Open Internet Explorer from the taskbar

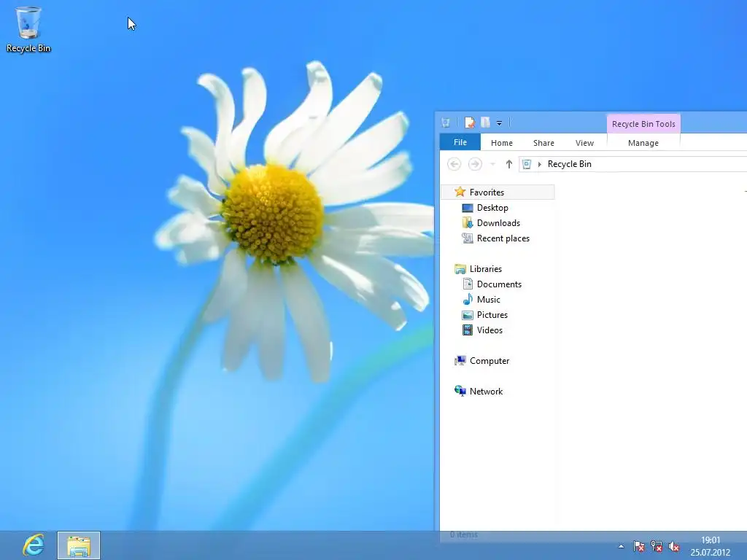pyautogui.click(x=33, y=545)
